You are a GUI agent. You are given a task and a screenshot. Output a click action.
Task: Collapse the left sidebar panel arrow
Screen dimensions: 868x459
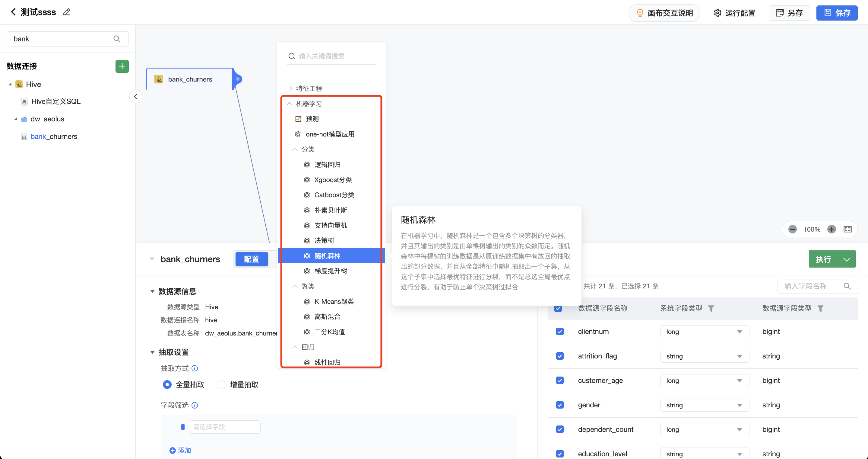(x=135, y=97)
